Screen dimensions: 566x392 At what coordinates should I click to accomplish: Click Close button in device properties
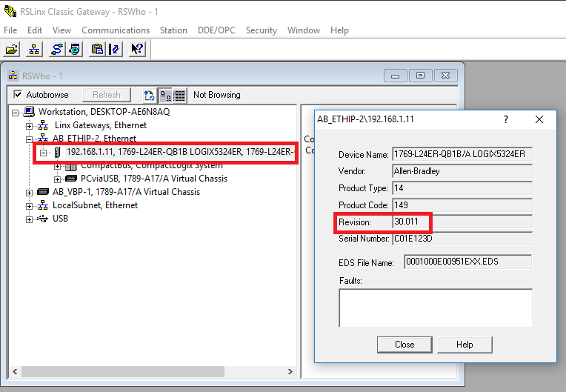pyautogui.click(x=404, y=345)
